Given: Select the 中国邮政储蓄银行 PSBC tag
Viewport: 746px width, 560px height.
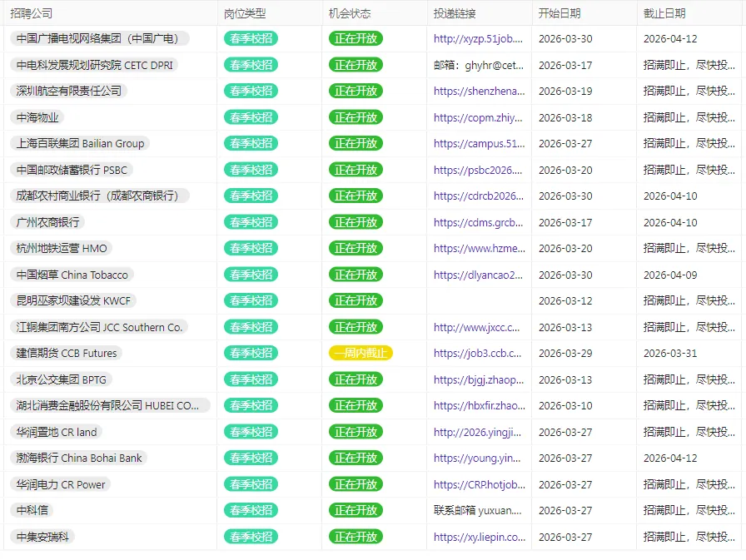Looking at the screenshot, I should (72, 170).
